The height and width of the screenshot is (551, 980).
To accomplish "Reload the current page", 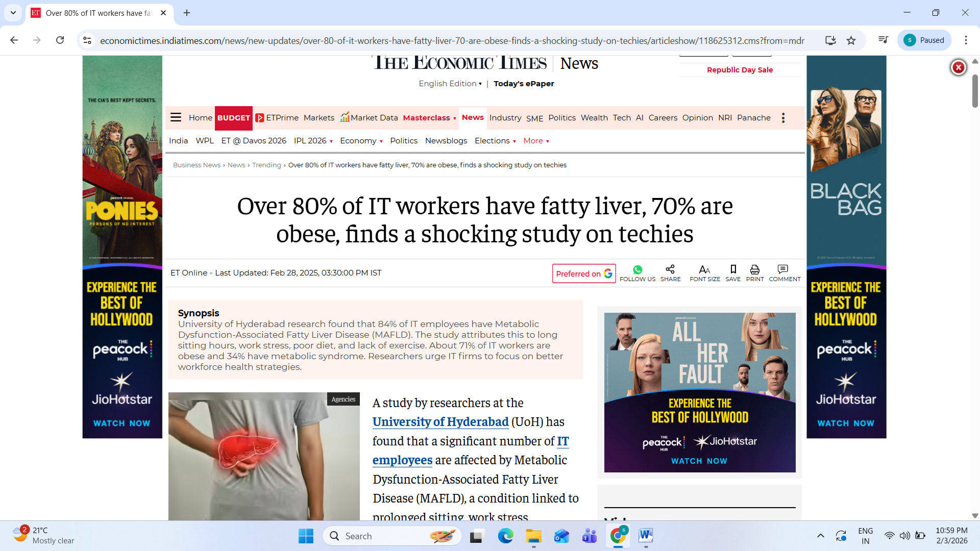I will (x=60, y=40).
